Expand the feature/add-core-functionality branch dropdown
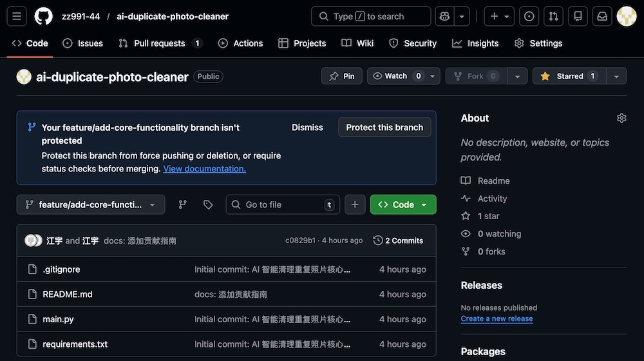 coord(91,204)
